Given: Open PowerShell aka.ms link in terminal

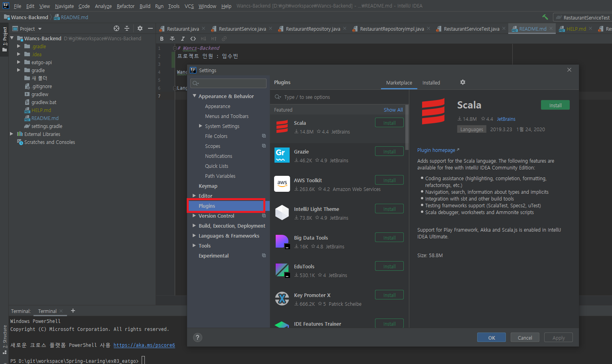Looking at the screenshot, I should tap(144, 345).
